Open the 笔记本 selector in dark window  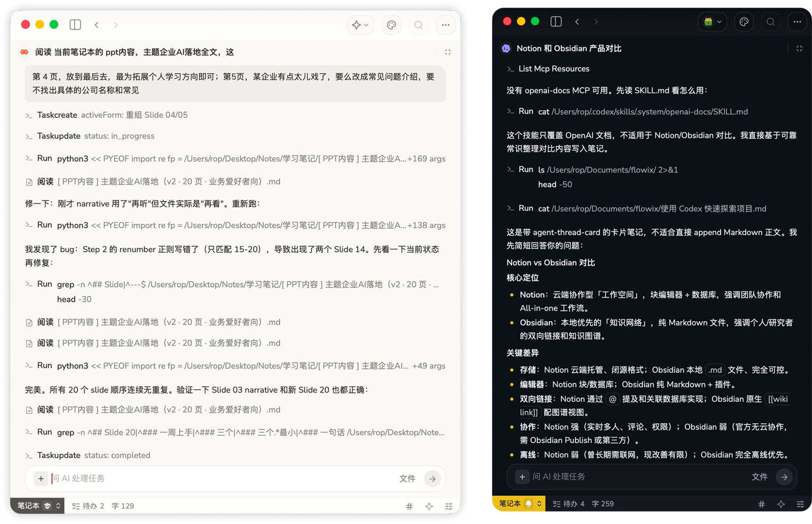(519, 504)
